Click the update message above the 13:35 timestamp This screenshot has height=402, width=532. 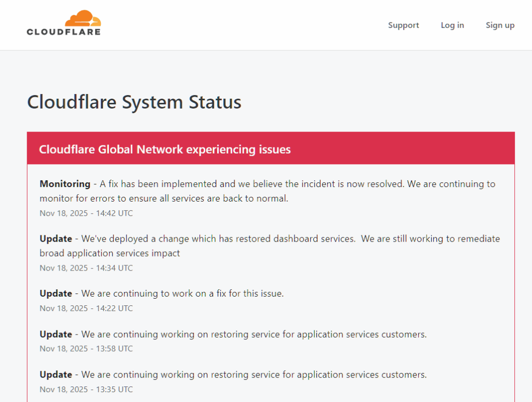point(254,374)
